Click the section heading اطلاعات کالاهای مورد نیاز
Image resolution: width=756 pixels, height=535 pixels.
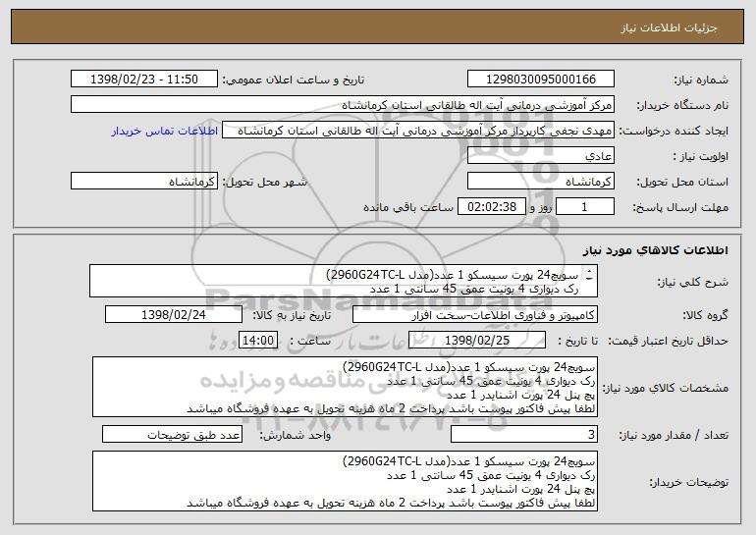[x=655, y=250]
